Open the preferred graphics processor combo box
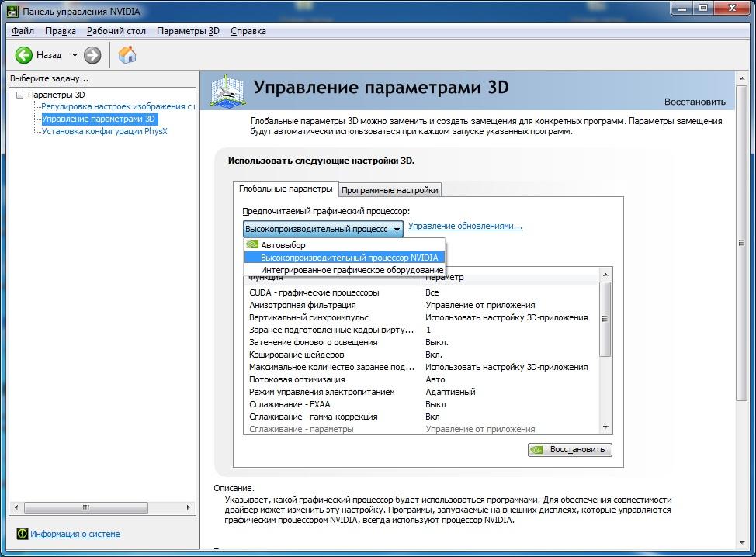Image resolution: width=756 pixels, height=557 pixels. 323,229
